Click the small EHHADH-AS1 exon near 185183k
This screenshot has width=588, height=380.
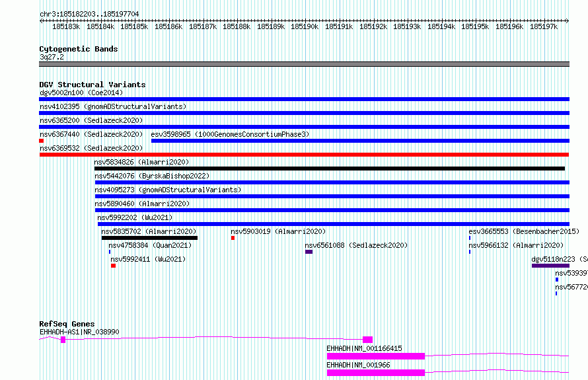point(63,340)
